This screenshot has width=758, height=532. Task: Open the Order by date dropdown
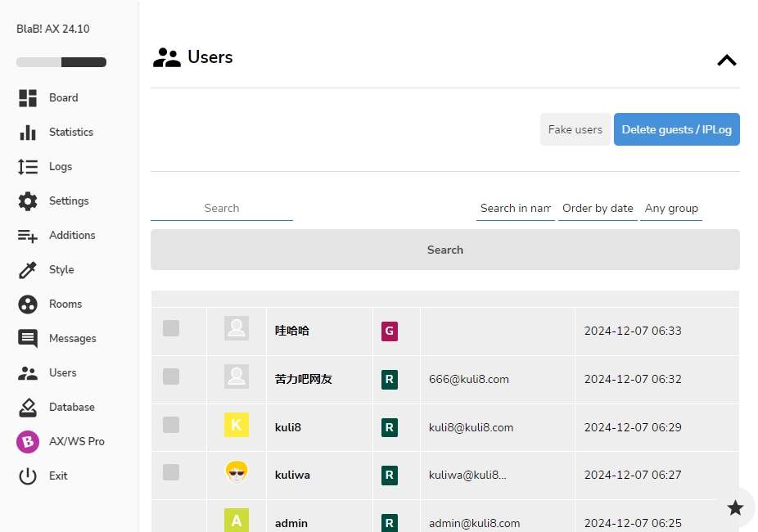(x=598, y=209)
